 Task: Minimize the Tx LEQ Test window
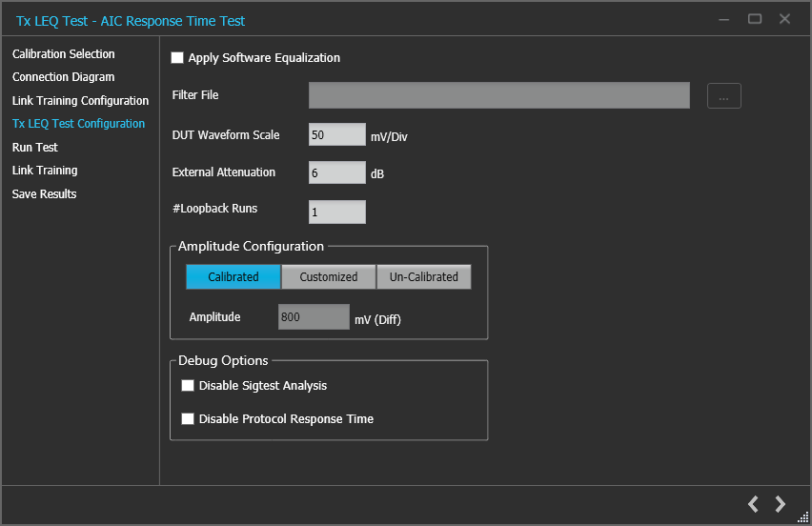[724, 19]
